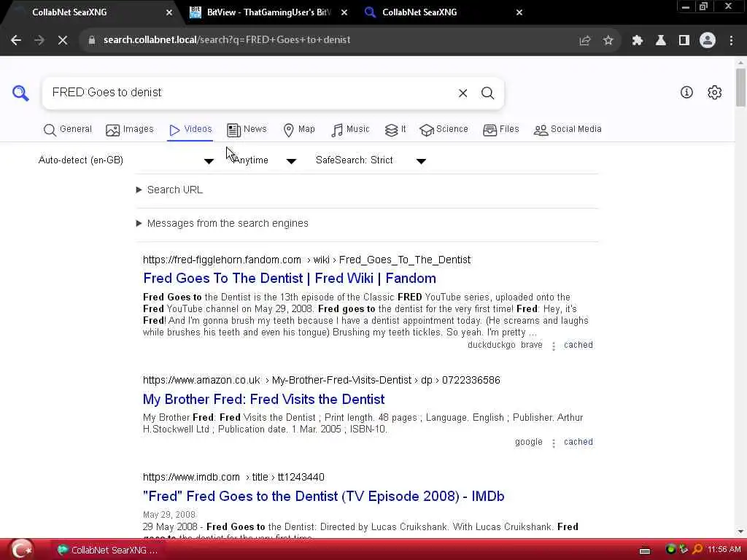
Task: Open the Anytime time range dropdown
Action: point(264,160)
